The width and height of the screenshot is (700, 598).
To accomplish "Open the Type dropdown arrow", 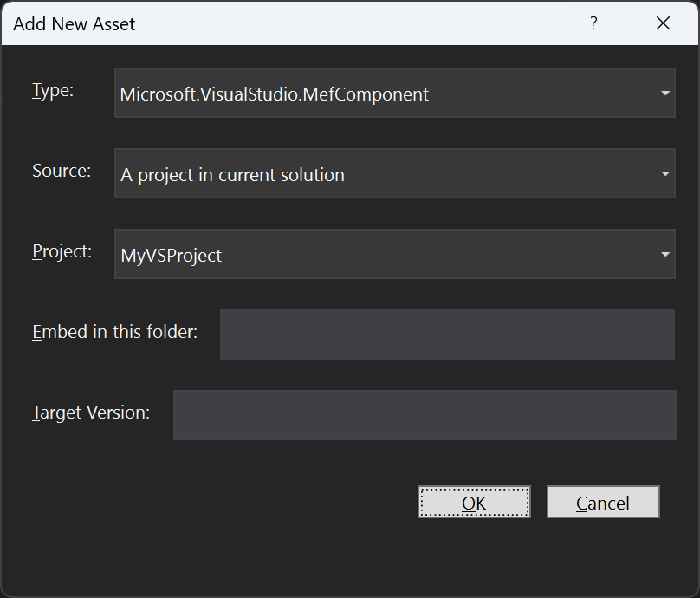I will pyautogui.click(x=665, y=93).
